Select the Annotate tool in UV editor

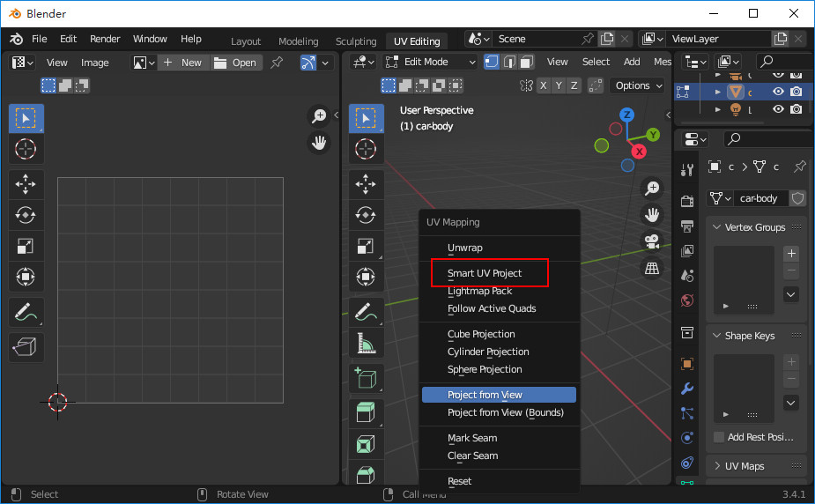point(26,312)
